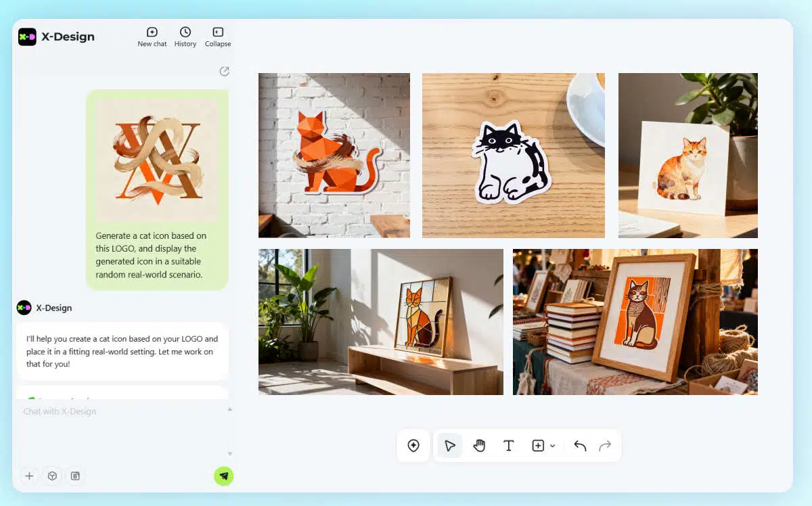This screenshot has width=812, height=506.
Task: Click the plus attachment button in chat
Action: click(29, 476)
